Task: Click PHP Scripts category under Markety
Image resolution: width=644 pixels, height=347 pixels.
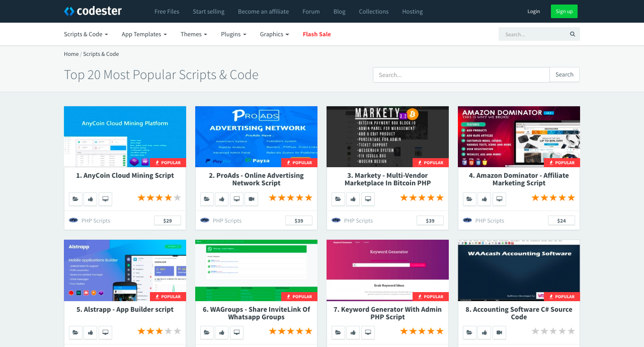Action: (358, 221)
